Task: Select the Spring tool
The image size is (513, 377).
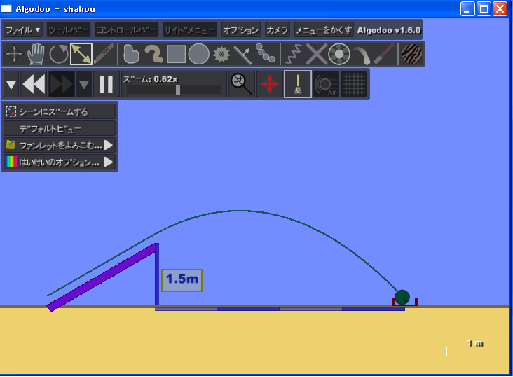Action: [x=293, y=54]
